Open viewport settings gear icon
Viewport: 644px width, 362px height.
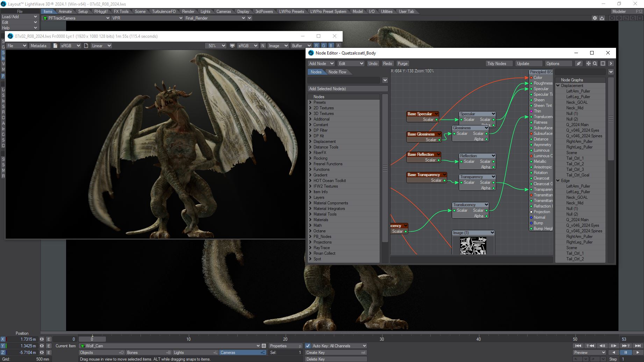[595, 18]
